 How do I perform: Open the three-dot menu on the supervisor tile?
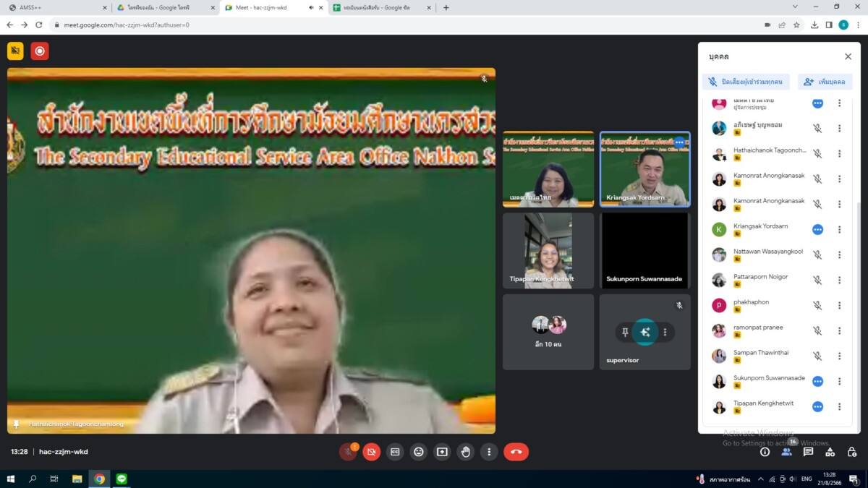(x=664, y=332)
